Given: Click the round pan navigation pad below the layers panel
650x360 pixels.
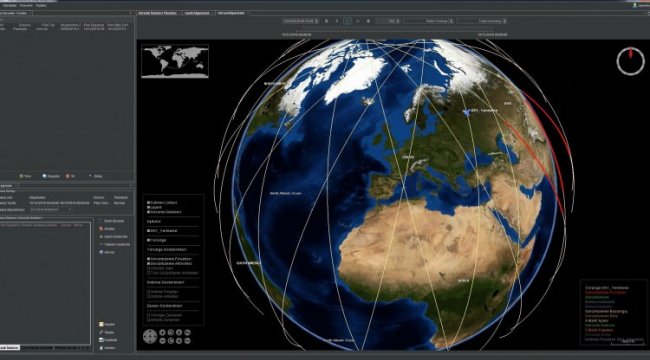Looking at the screenshot, I should click(x=150, y=336).
